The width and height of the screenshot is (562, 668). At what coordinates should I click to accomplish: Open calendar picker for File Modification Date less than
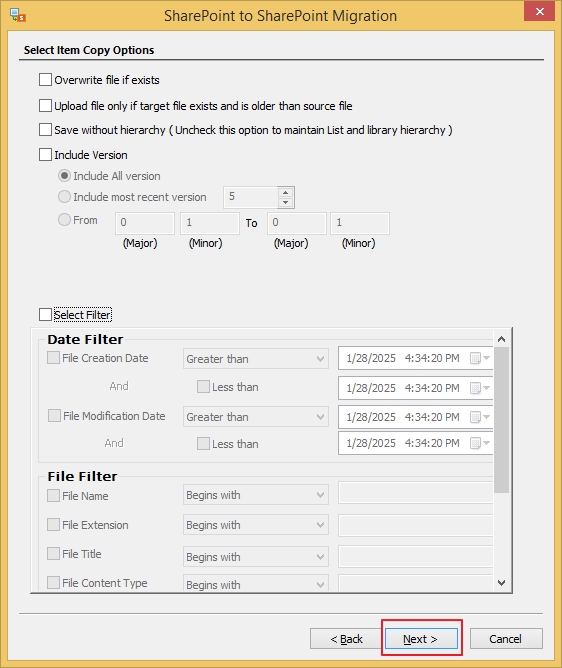tap(480, 443)
